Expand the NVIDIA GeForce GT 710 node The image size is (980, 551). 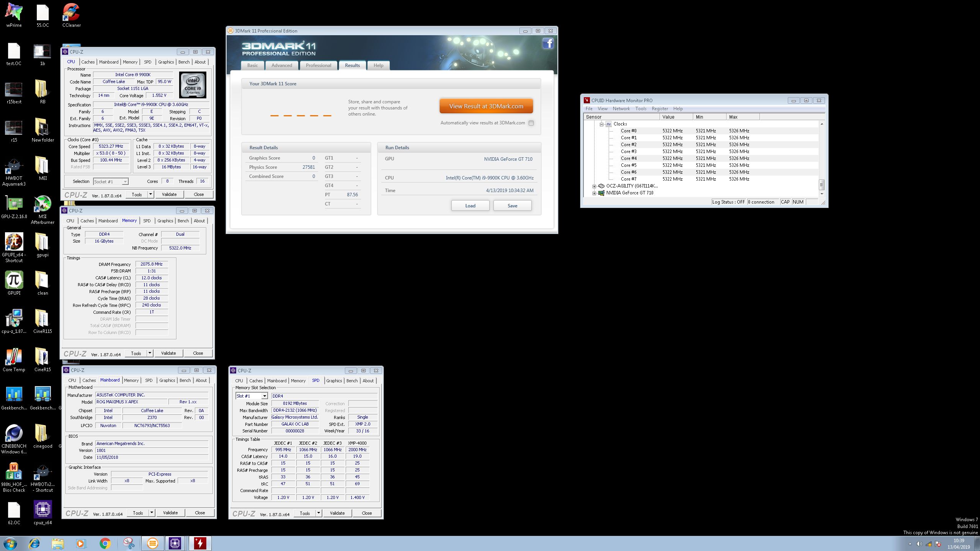pyautogui.click(x=595, y=193)
